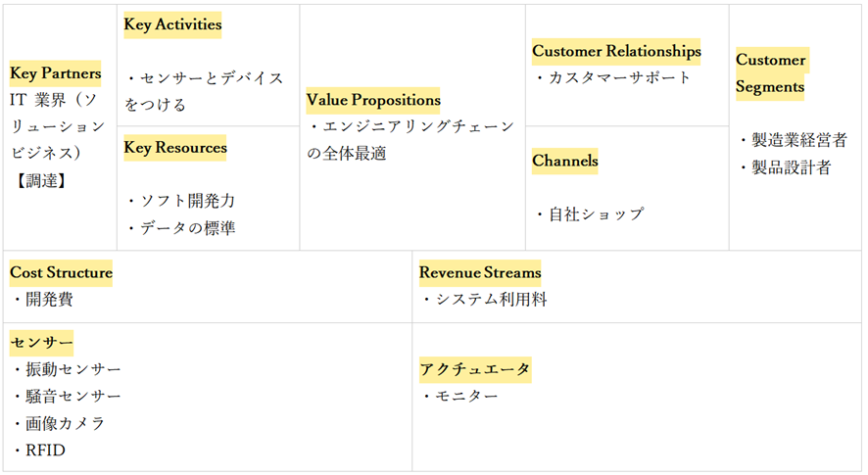868x475 pixels.
Task: Click the システム利用料 text
Action: coord(491,300)
